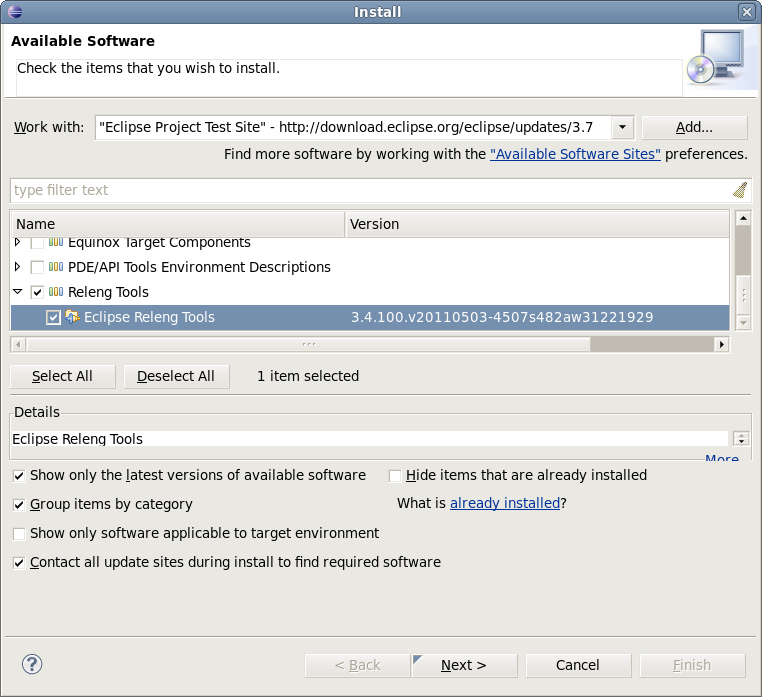
Task: Click the Next > button
Action: click(x=464, y=665)
